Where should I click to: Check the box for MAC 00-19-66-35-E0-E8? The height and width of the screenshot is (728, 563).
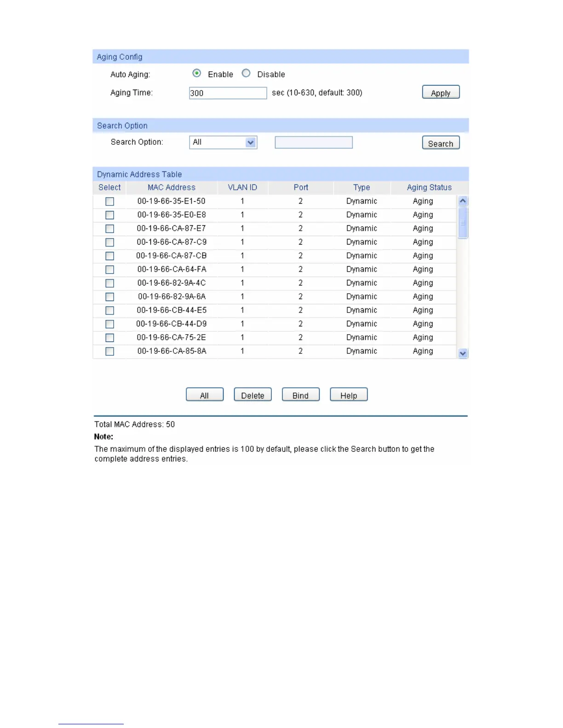click(109, 215)
